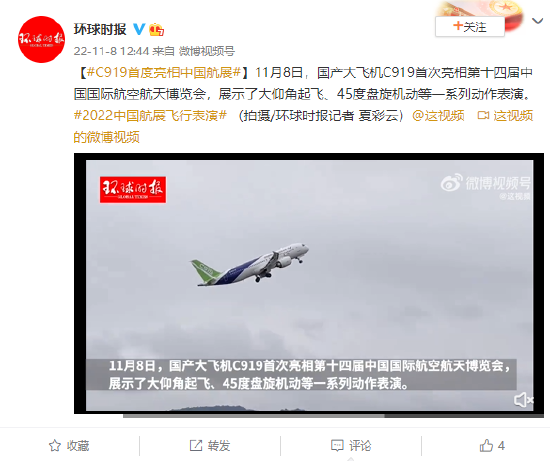Viewport: 550px width, 461px height.
Task: Click the 环球时报 username
Action: pyautogui.click(x=100, y=29)
